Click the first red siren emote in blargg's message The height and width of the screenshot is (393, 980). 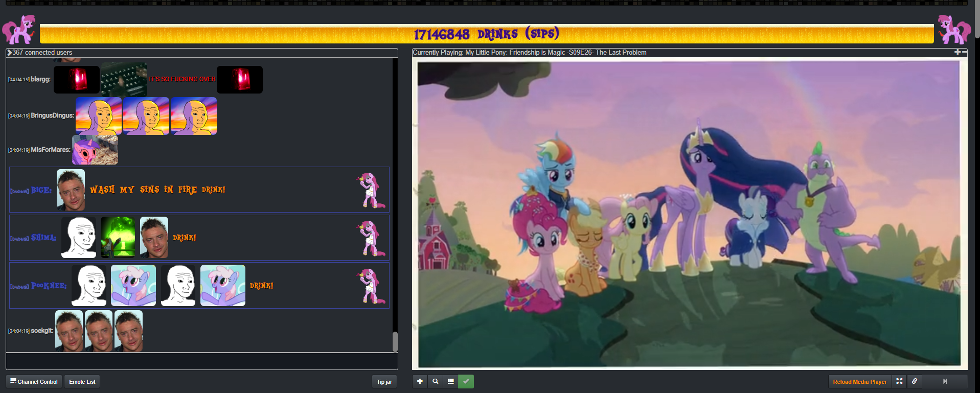pos(77,80)
